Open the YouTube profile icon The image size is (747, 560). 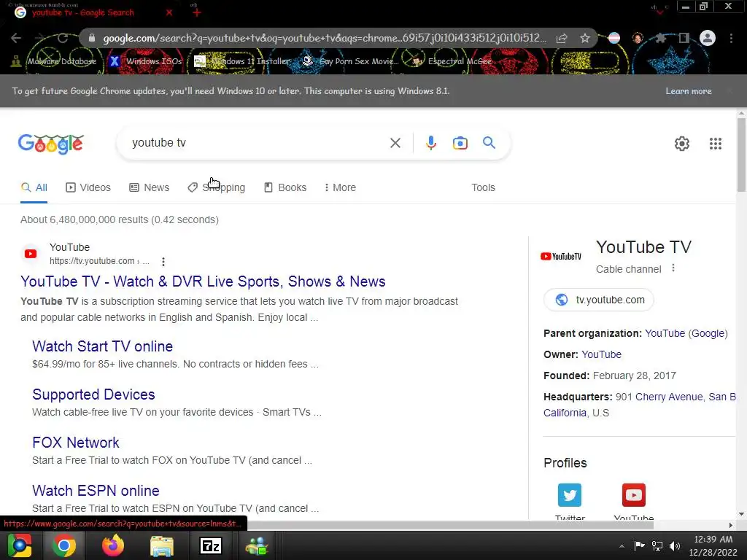pyautogui.click(x=634, y=495)
